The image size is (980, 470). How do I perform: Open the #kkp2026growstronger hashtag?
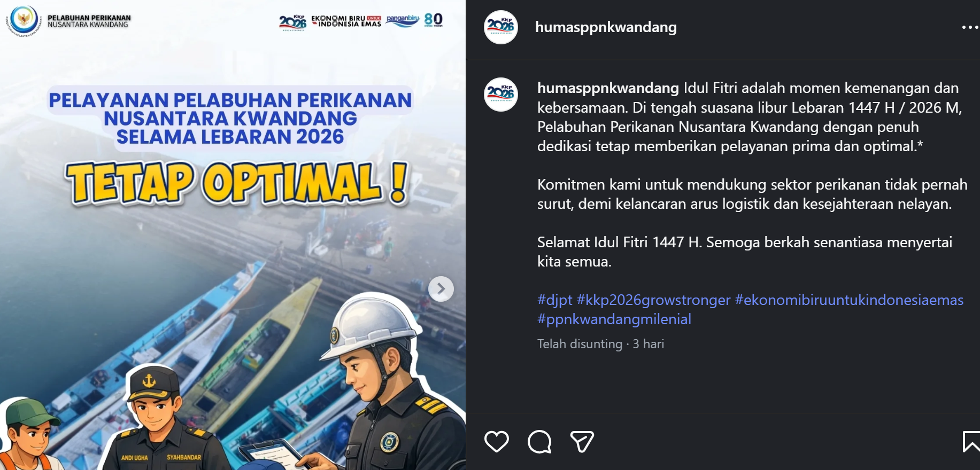point(653,300)
